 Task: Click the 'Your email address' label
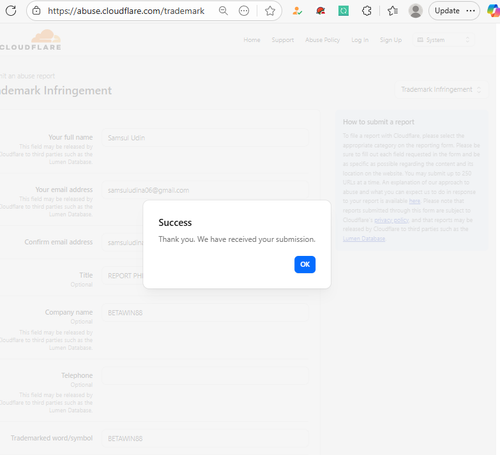click(64, 189)
